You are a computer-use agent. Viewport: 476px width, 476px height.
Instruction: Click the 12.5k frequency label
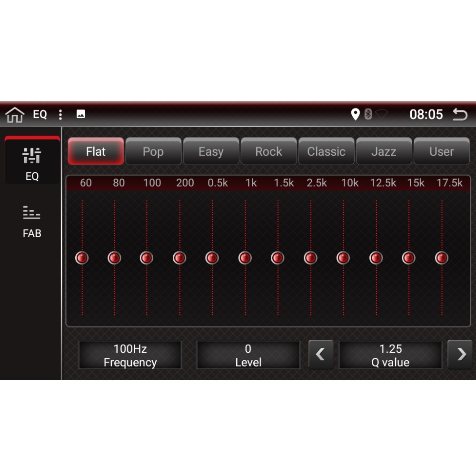tap(383, 183)
